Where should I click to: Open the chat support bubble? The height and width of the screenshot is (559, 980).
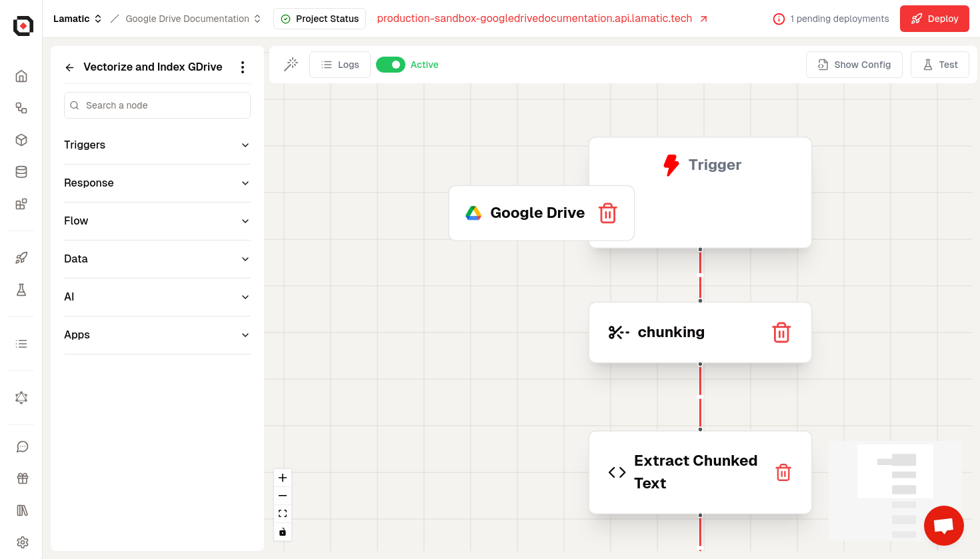pyautogui.click(x=943, y=526)
